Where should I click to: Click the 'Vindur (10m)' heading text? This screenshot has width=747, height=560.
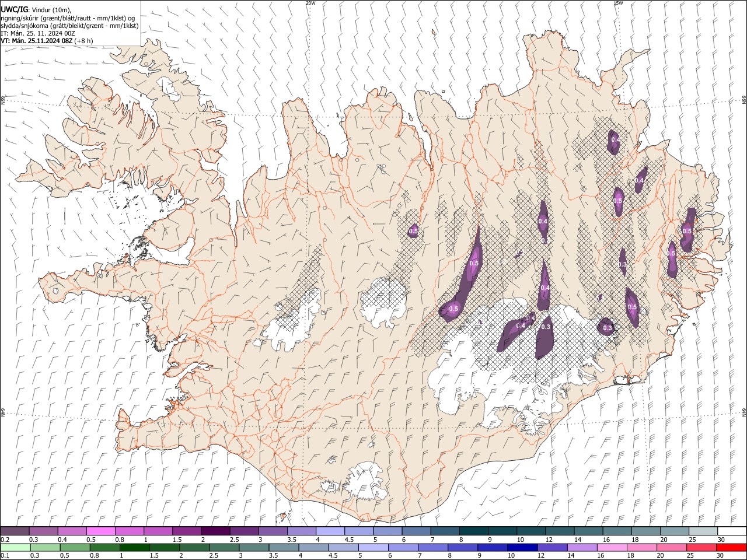(51, 10)
